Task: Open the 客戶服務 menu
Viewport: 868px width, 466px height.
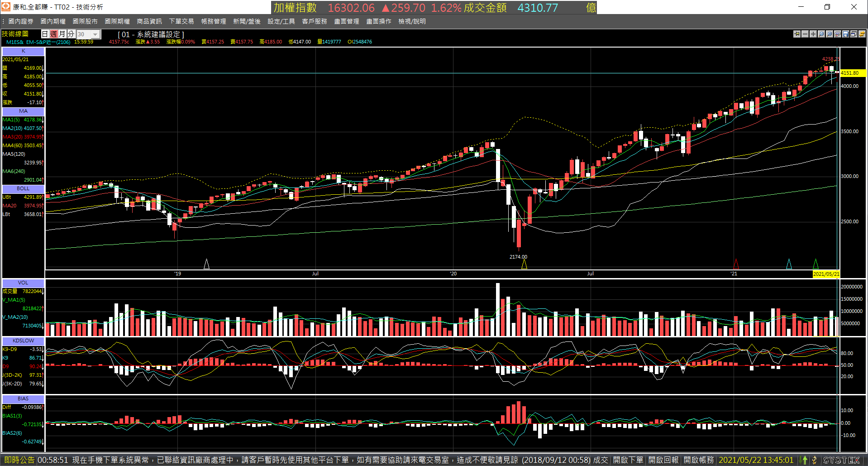Action: (315, 21)
